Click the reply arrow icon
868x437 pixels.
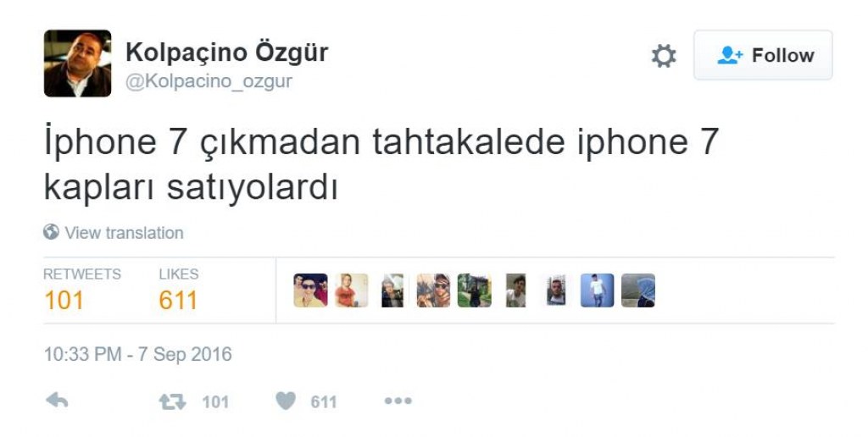pos(57,401)
